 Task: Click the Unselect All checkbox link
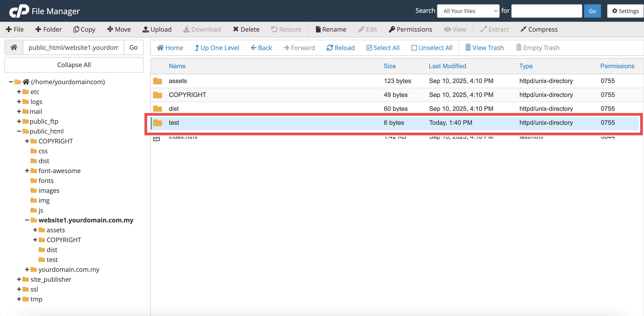[432, 48]
